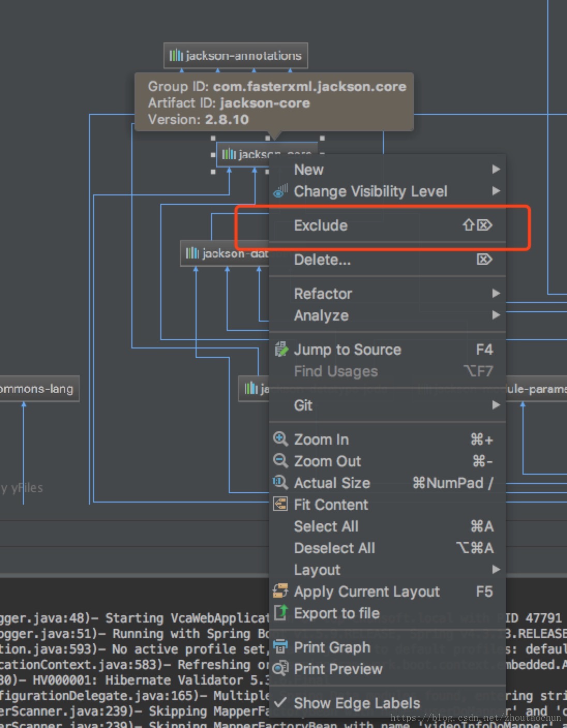Click the Print Graph printer icon
The image size is (567, 728).
(x=280, y=647)
